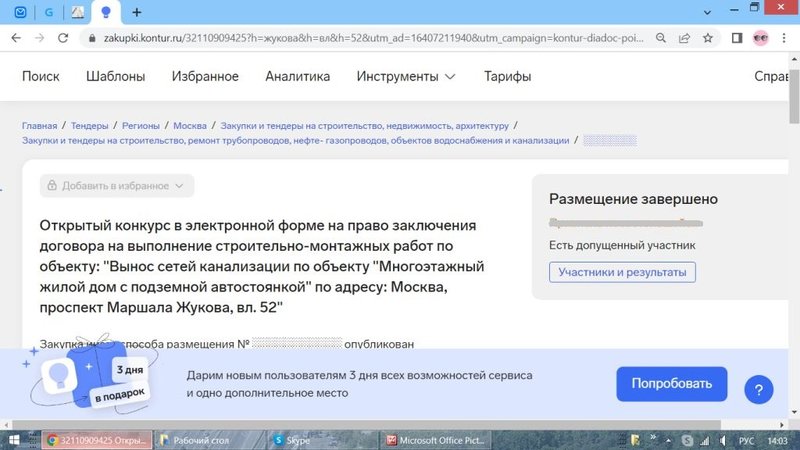Switch to the third browser tab
This screenshot has width=800, height=450.
coord(78,12)
